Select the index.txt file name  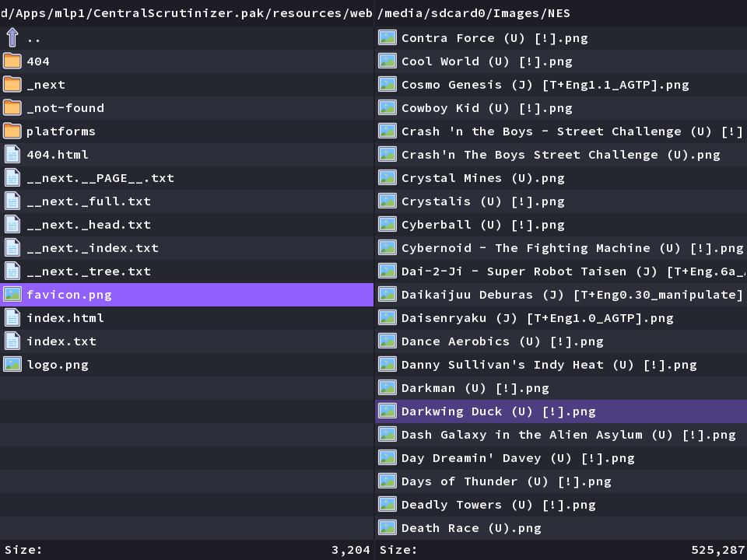[x=61, y=341]
